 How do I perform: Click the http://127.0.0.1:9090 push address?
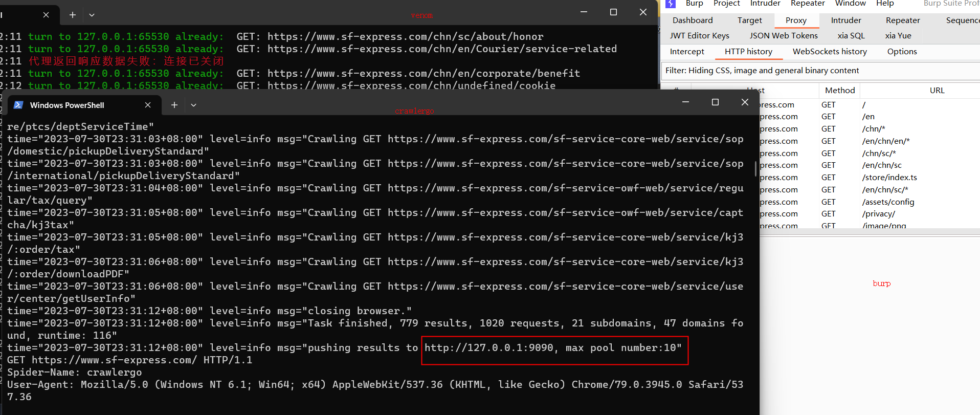(489, 348)
